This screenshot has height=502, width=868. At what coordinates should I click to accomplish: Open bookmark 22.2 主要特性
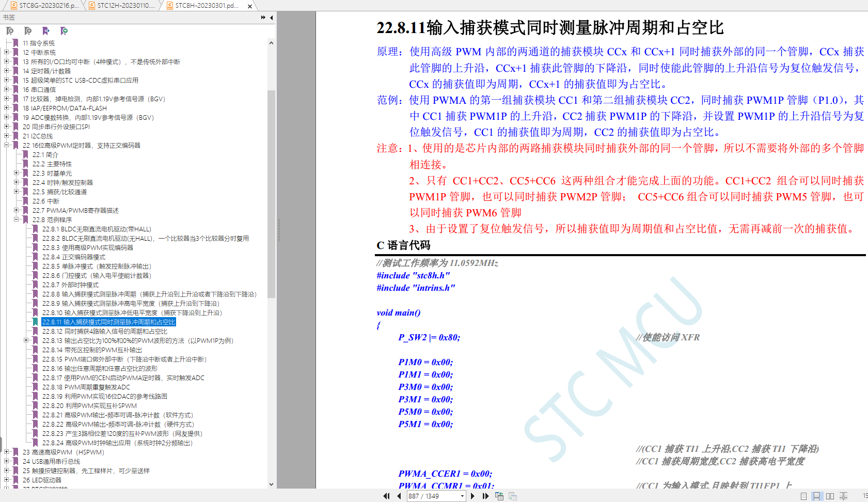point(52,164)
